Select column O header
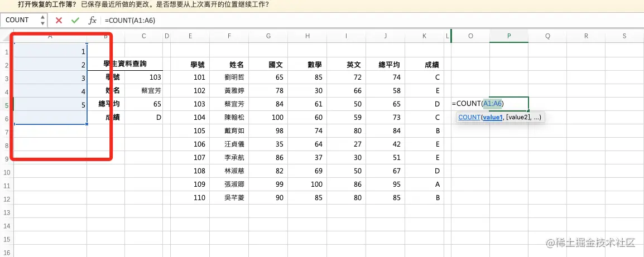The image size is (644, 257). tap(470, 36)
